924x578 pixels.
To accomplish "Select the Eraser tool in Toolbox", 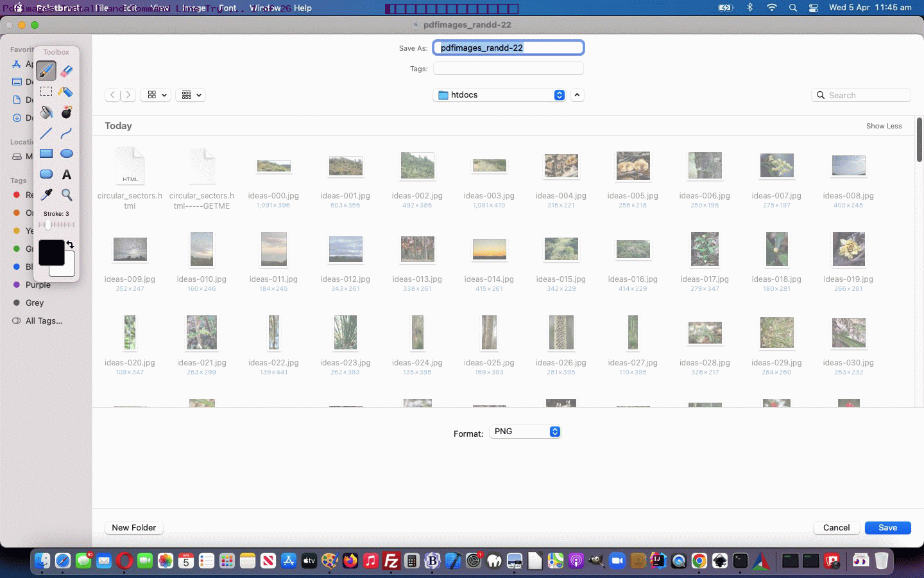I will tap(67, 71).
